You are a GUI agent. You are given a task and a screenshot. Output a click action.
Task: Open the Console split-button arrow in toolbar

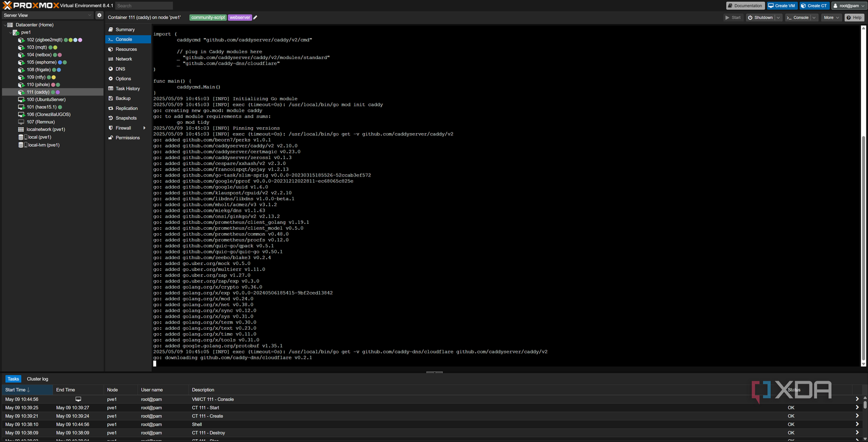tap(815, 18)
